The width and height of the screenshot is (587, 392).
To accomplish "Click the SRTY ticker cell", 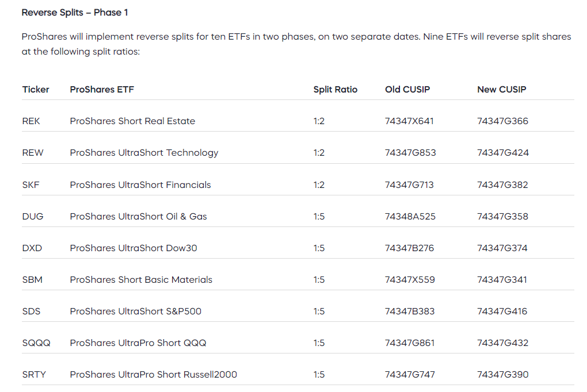I will [x=34, y=375].
